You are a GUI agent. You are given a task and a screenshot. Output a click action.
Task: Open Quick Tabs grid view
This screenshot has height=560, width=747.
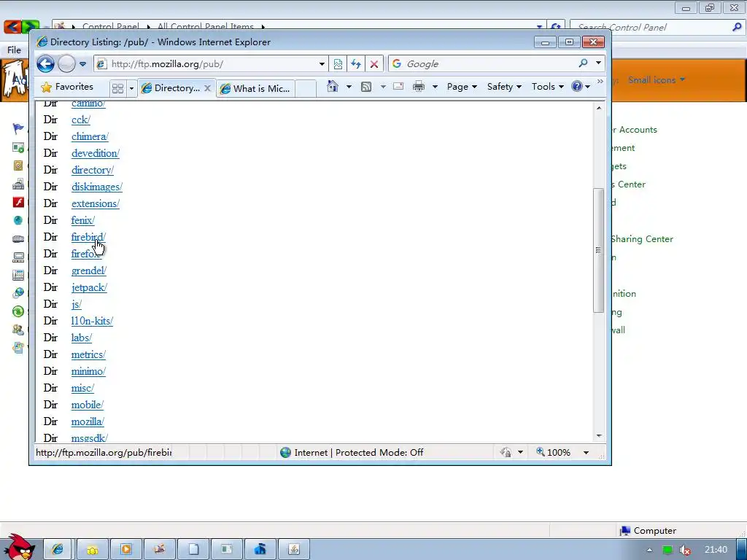click(x=117, y=88)
